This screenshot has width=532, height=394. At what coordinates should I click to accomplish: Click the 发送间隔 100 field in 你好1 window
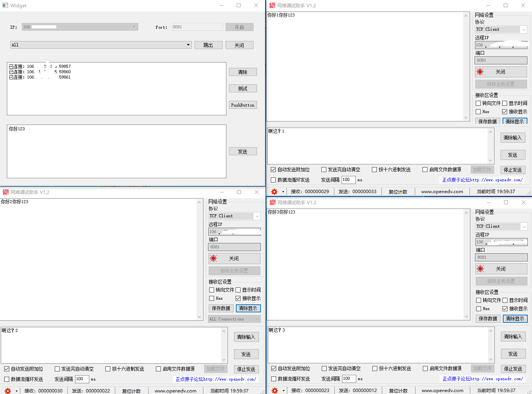349,180
